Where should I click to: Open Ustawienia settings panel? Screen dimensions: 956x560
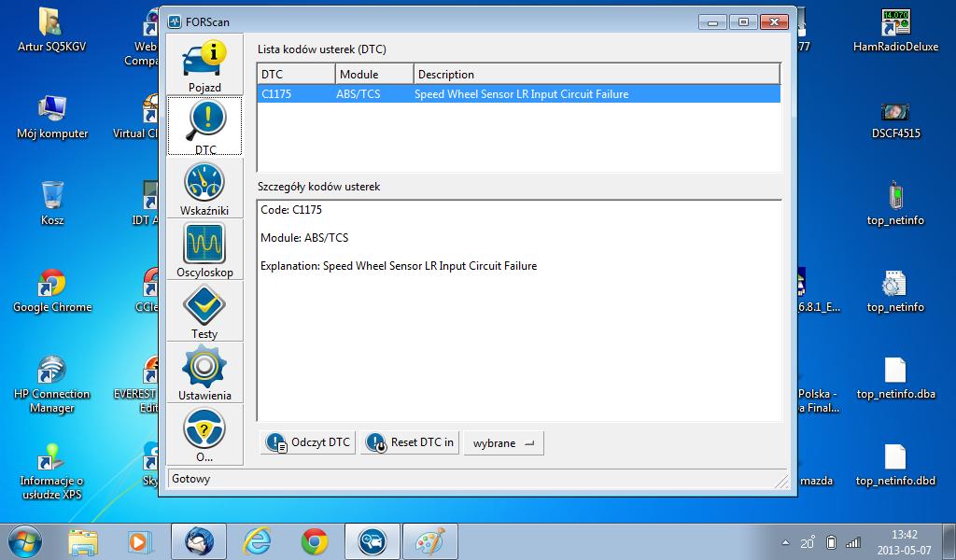tap(204, 372)
